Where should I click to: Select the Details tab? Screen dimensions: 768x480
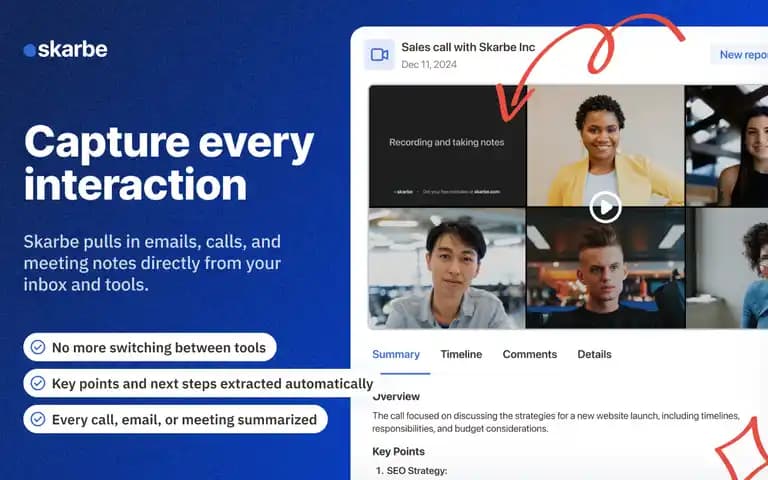click(x=594, y=354)
